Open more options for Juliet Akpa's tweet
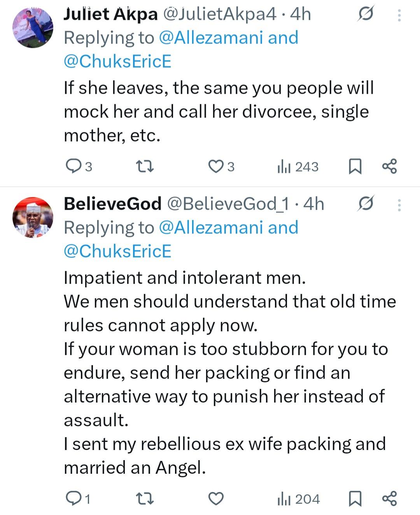The image size is (420, 515). point(399,15)
